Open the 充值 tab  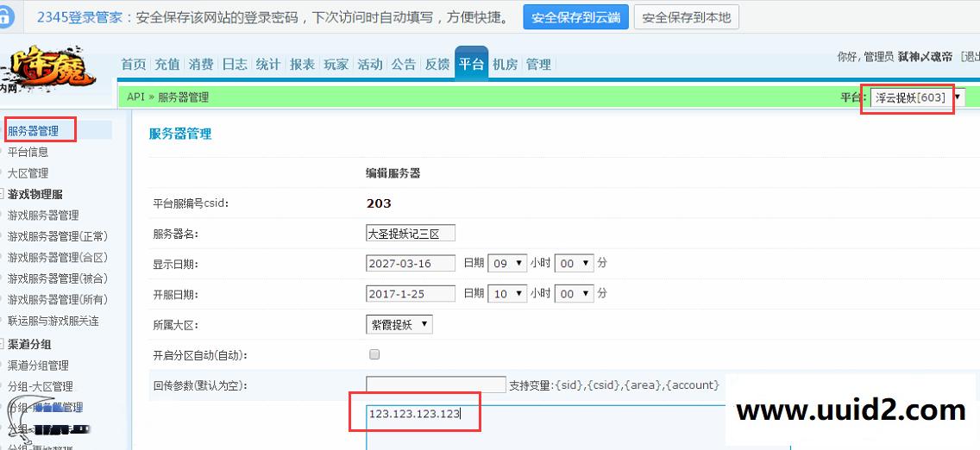click(166, 65)
